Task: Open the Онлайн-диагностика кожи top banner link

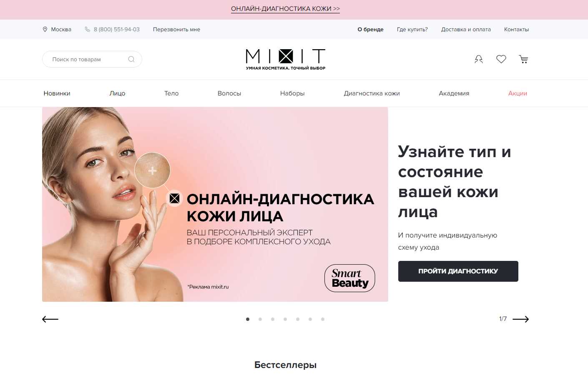Action: click(286, 9)
